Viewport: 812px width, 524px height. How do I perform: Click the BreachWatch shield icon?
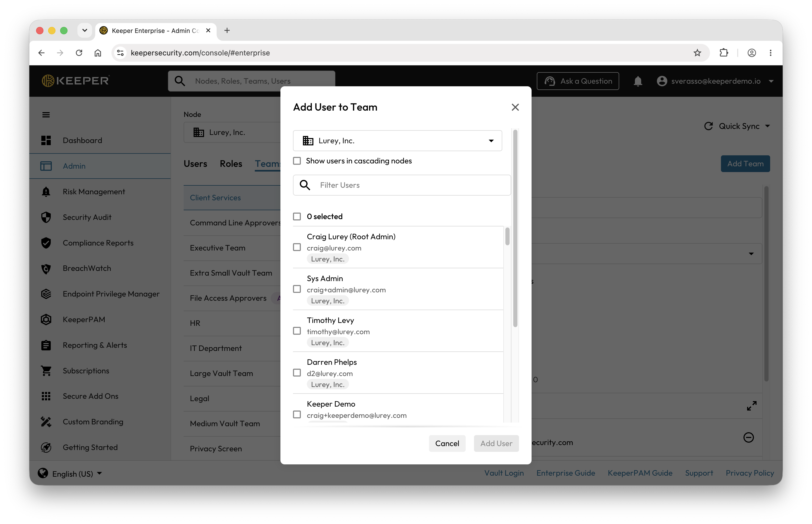(x=46, y=269)
